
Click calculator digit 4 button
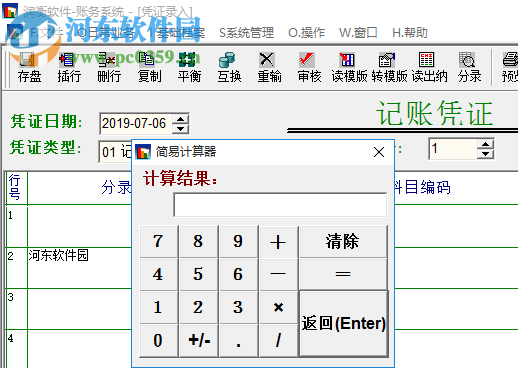tap(158, 274)
